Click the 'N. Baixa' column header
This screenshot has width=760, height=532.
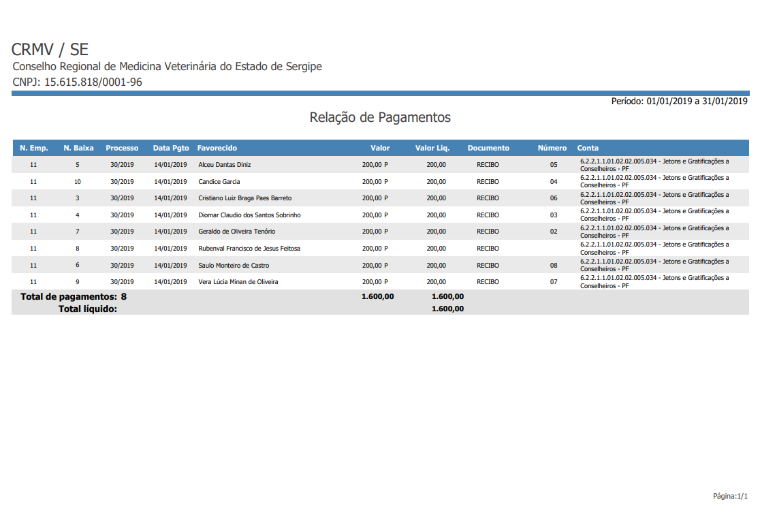78,148
